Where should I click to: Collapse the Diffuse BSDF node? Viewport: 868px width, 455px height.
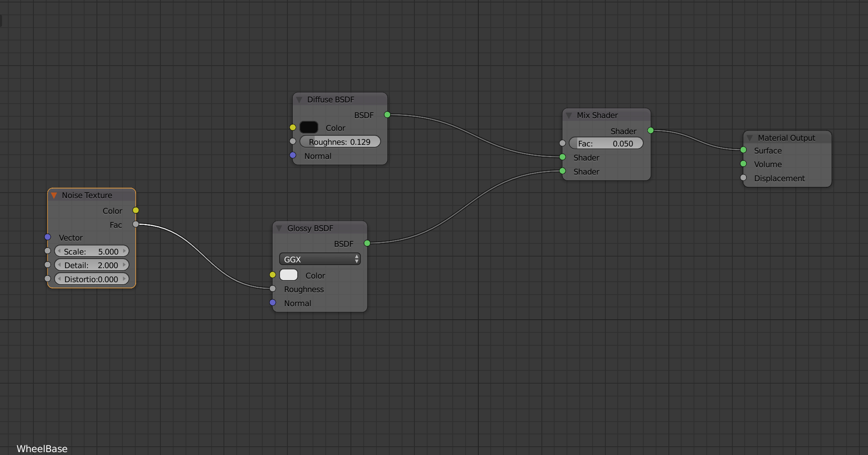point(299,99)
